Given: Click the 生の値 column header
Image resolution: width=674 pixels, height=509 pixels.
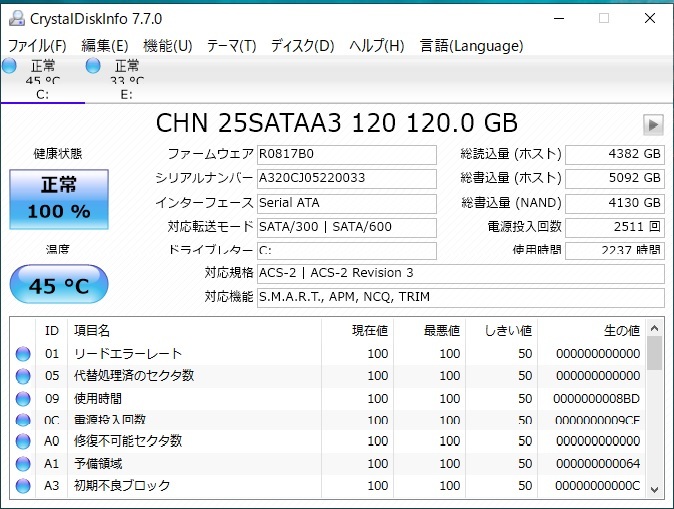Looking at the screenshot, I should pos(591,331).
